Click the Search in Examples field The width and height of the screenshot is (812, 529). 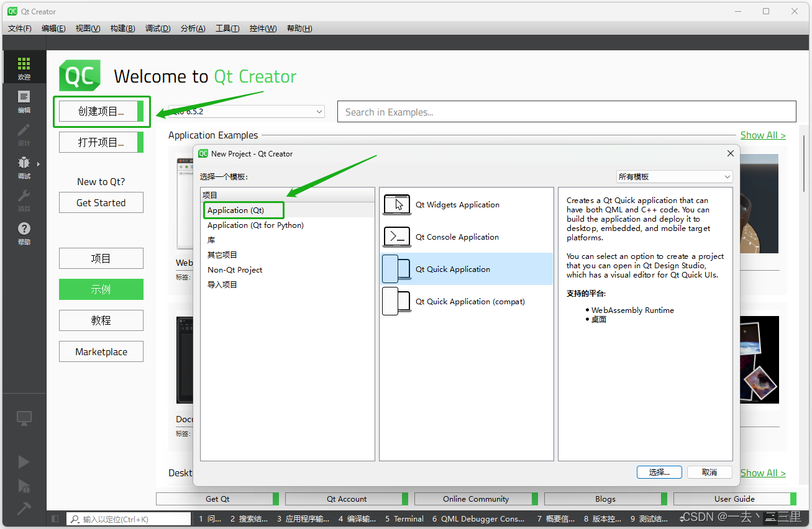pyautogui.click(x=567, y=112)
